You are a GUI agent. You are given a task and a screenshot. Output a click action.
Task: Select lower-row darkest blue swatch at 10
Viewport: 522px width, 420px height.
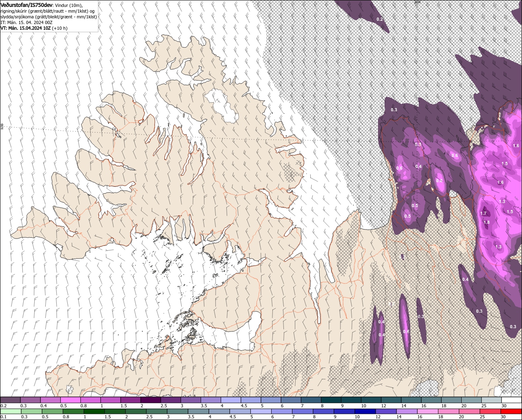365,411
